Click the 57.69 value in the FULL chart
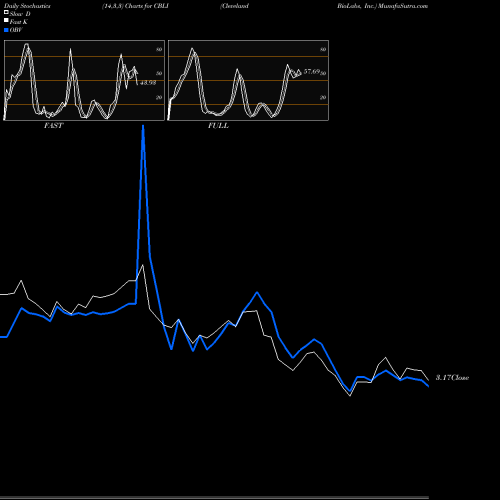Screen dimensions: 500x500 point(312,72)
